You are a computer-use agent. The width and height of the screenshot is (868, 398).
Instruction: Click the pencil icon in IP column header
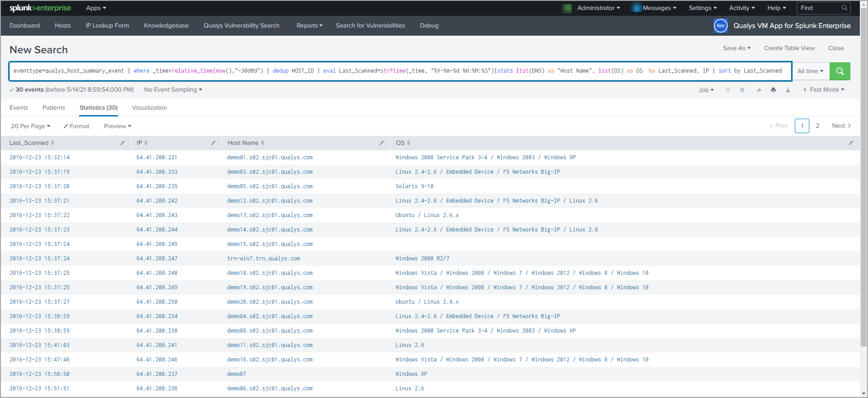(213, 143)
